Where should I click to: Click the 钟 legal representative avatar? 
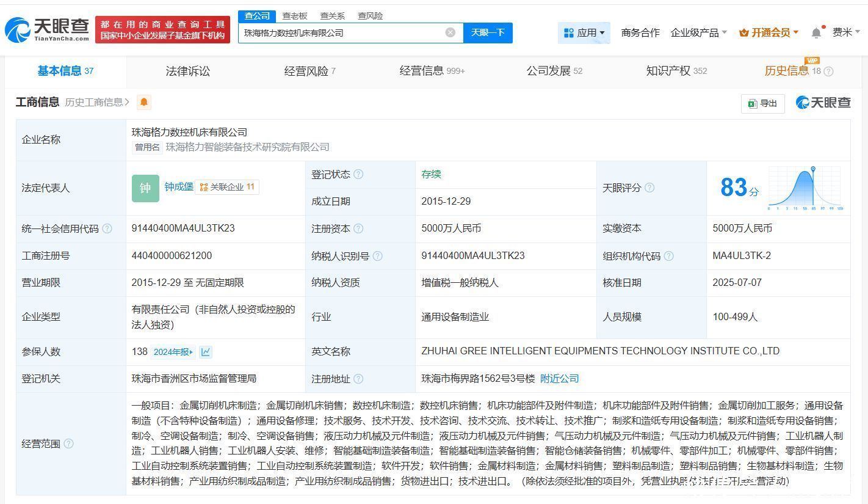point(145,188)
